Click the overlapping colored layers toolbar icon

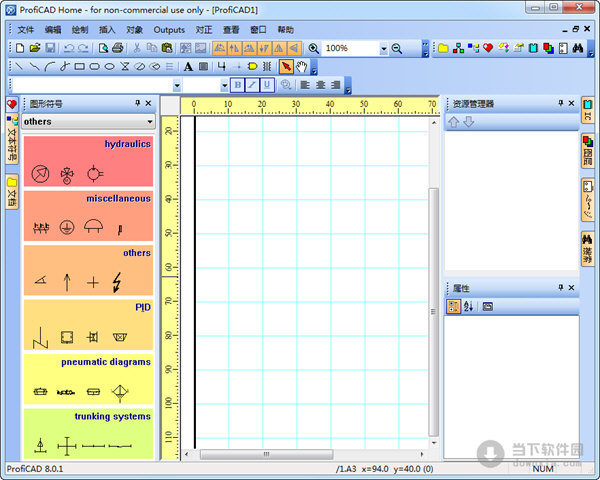[x=548, y=48]
